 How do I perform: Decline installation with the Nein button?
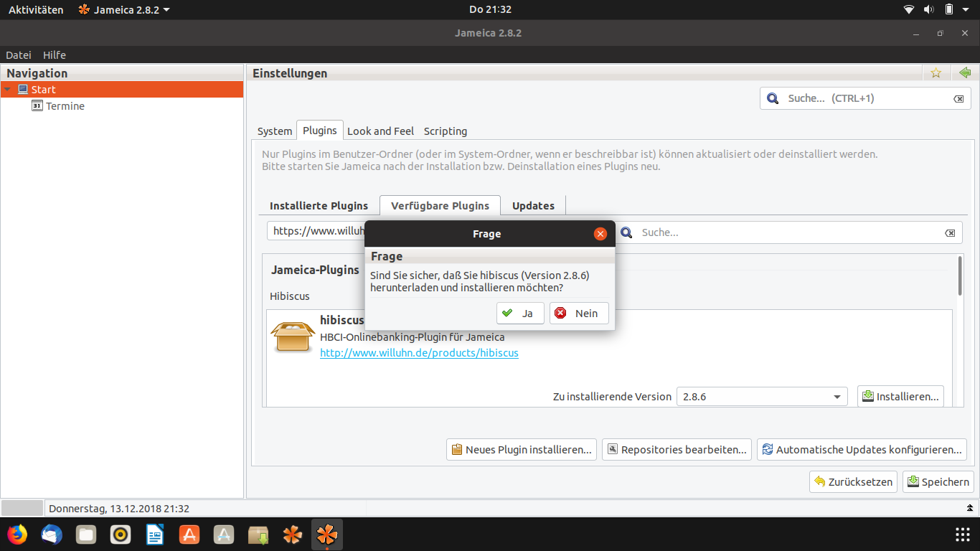tap(579, 313)
